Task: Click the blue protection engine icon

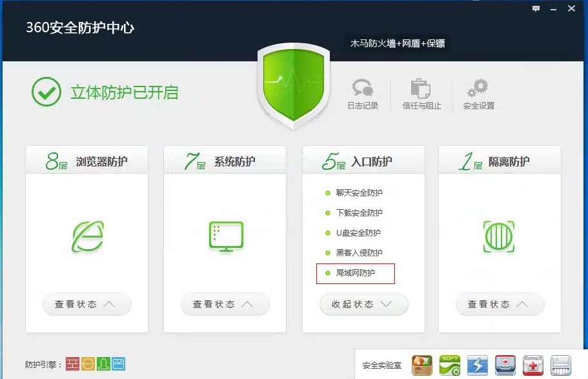Action: [x=119, y=364]
